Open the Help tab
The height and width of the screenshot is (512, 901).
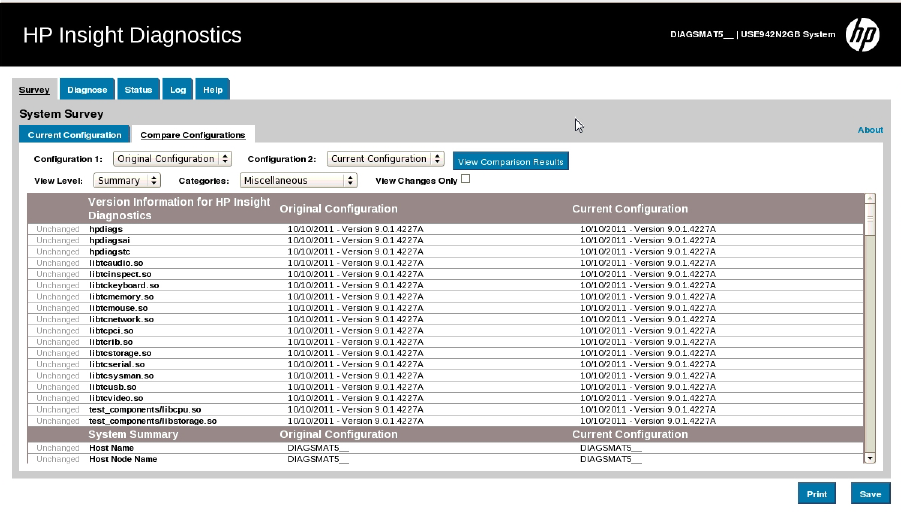[x=212, y=90]
